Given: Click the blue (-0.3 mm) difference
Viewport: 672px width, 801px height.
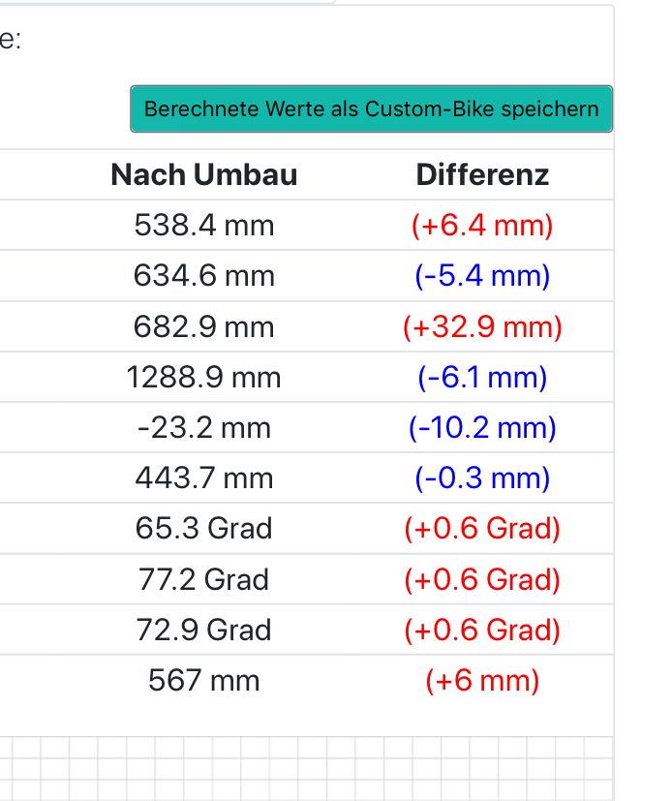Looking at the screenshot, I should (482, 478).
